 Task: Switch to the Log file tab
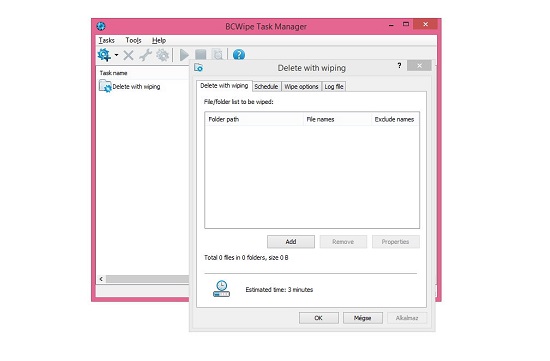coord(334,86)
